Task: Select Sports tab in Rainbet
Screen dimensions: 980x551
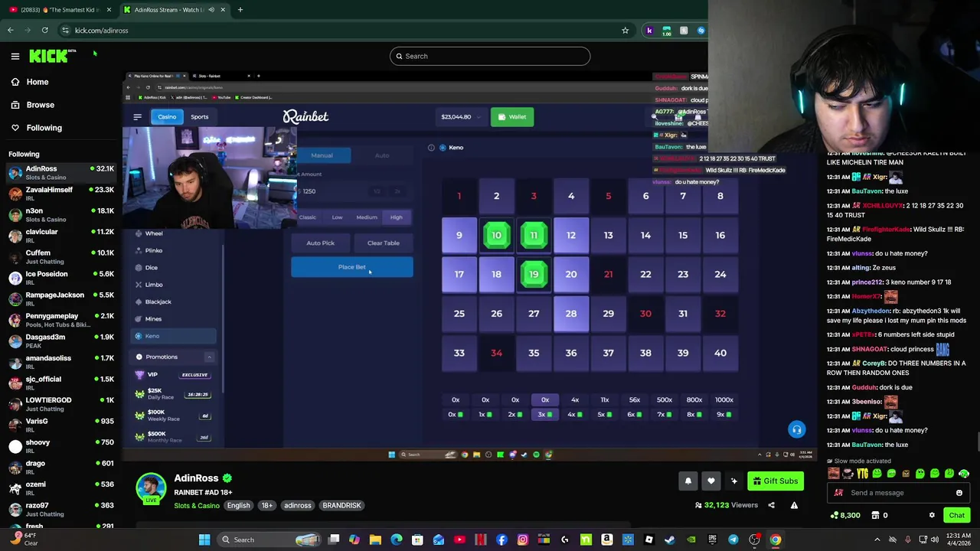Action: click(200, 117)
